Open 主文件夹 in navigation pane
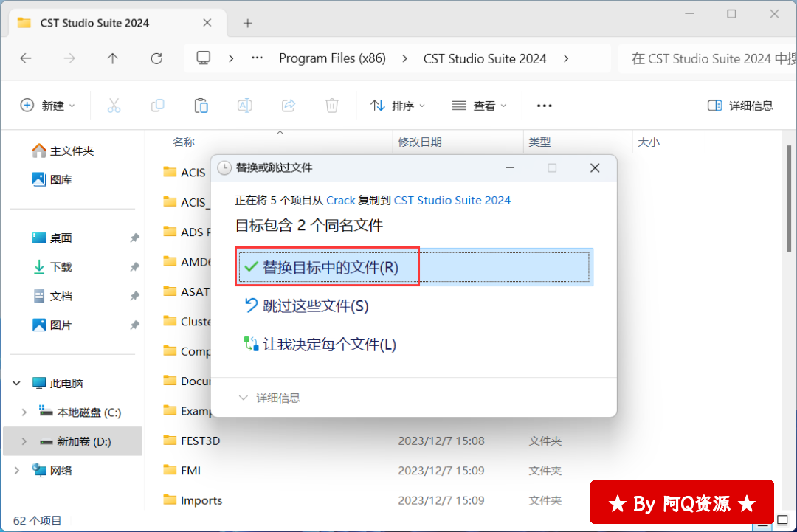Image resolution: width=797 pixels, height=532 pixels. (63, 151)
